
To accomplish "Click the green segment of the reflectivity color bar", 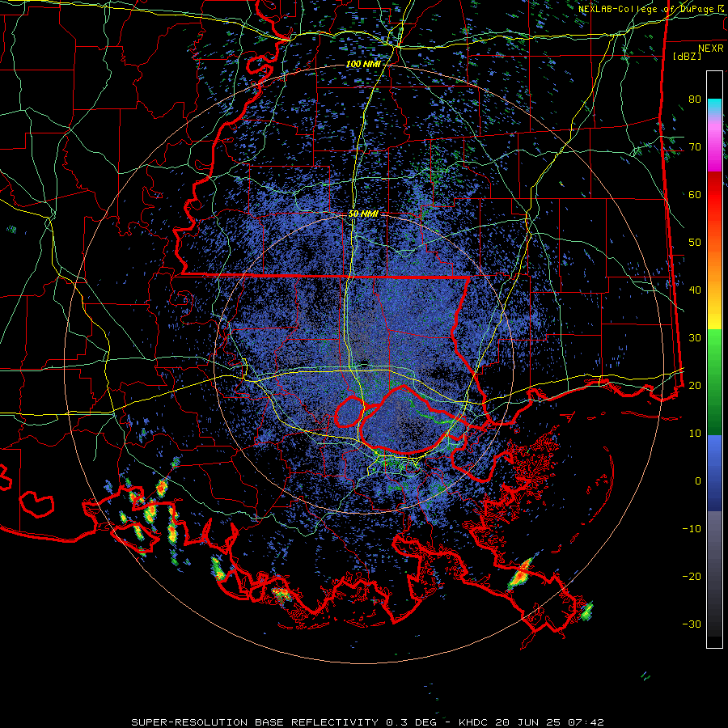I will (714, 382).
